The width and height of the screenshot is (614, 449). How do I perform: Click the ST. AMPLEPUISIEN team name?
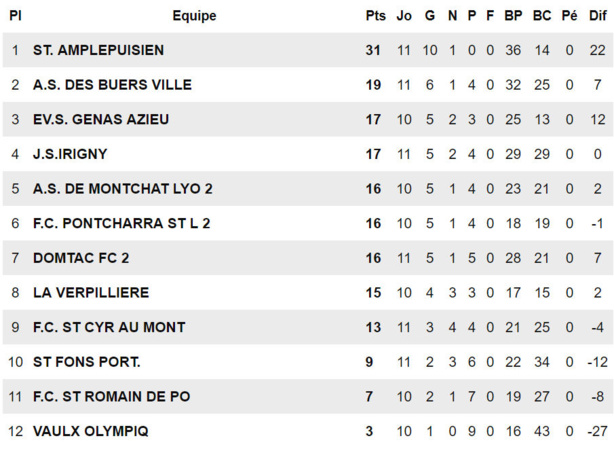(98, 50)
